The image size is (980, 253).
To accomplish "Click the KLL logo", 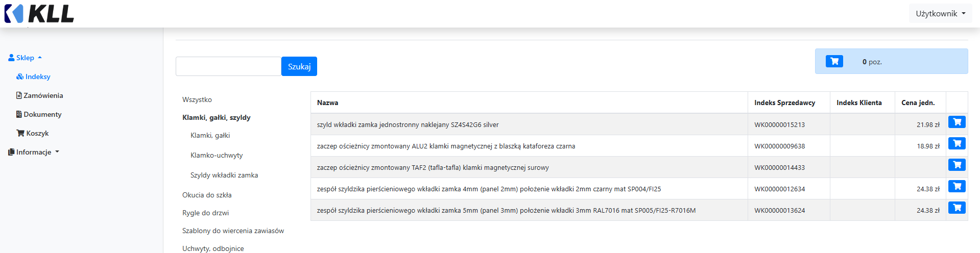I will pyautogui.click(x=39, y=14).
